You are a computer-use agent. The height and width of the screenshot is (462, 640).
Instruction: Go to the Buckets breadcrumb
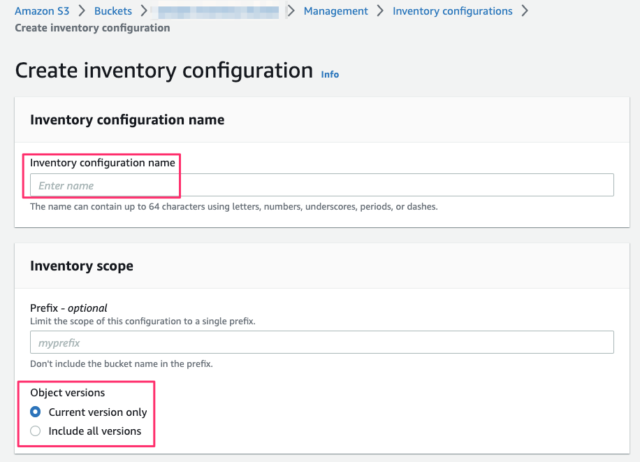[115, 11]
